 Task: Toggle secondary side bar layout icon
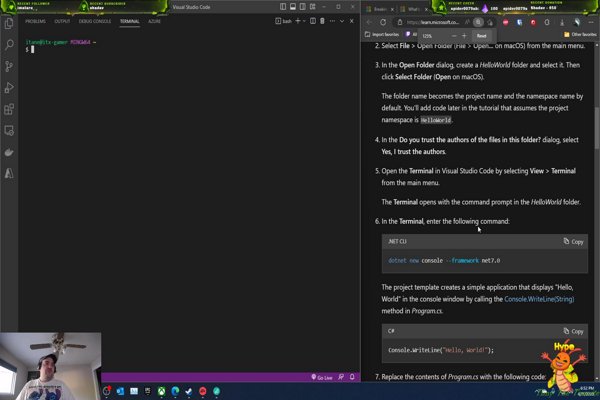click(x=303, y=7)
